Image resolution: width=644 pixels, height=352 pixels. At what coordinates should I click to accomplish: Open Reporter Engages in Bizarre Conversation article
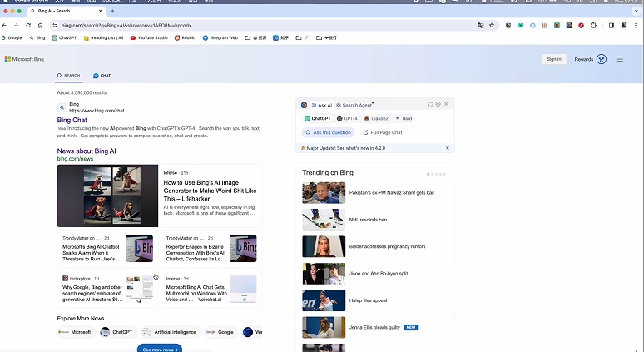coord(211,249)
